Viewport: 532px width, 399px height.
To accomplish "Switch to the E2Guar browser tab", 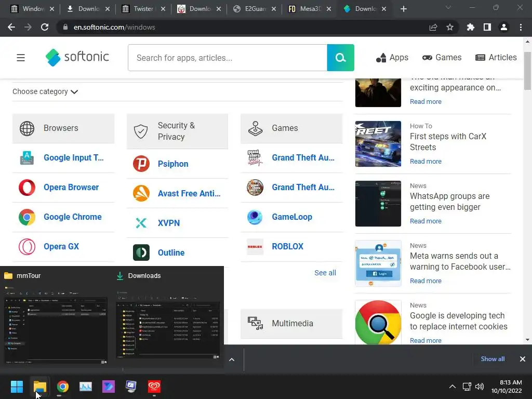I will [255, 9].
